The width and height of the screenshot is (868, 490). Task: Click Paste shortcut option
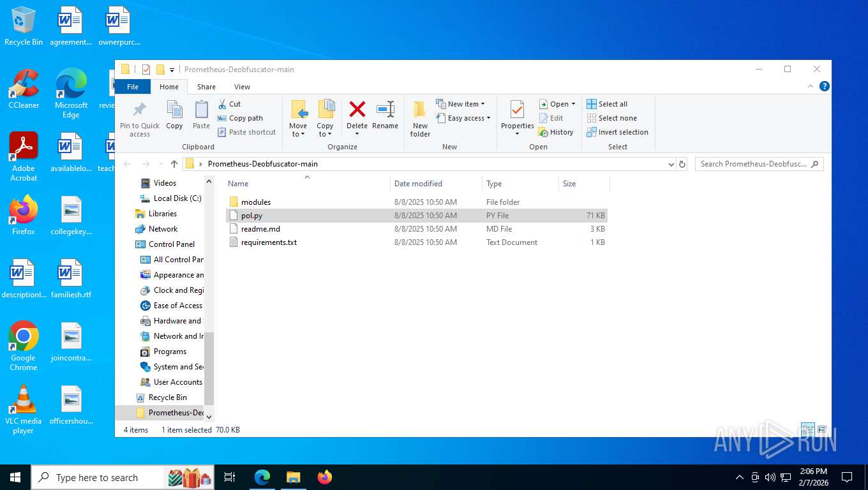[246, 132]
